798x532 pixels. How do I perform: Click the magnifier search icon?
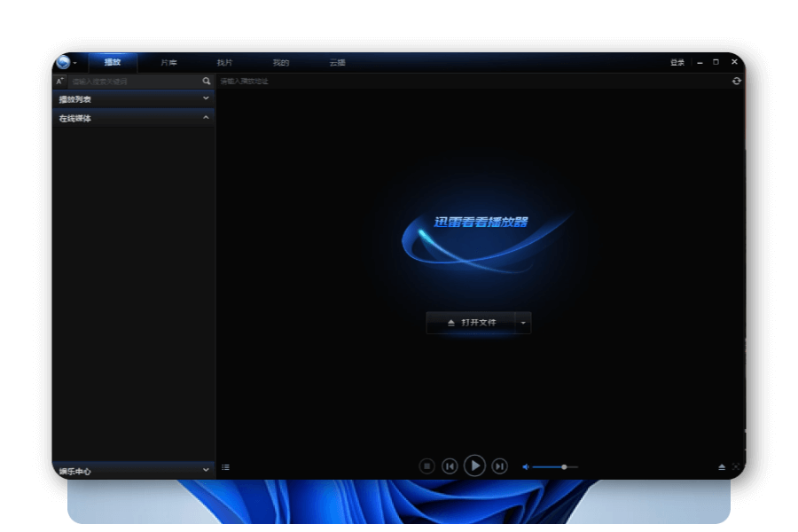pyautogui.click(x=206, y=81)
